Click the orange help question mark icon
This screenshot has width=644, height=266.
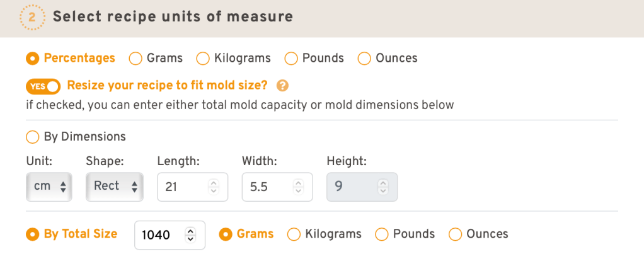point(282,86)
